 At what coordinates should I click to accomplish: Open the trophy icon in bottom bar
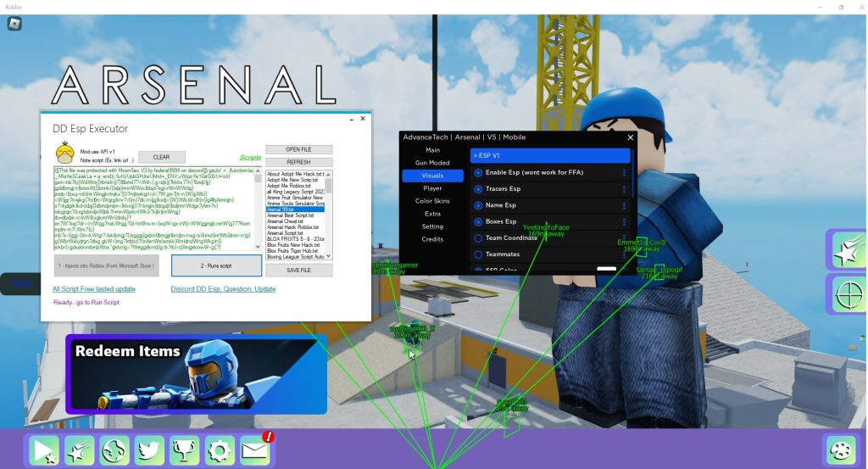pyautogui.click(x=185, y=450)
